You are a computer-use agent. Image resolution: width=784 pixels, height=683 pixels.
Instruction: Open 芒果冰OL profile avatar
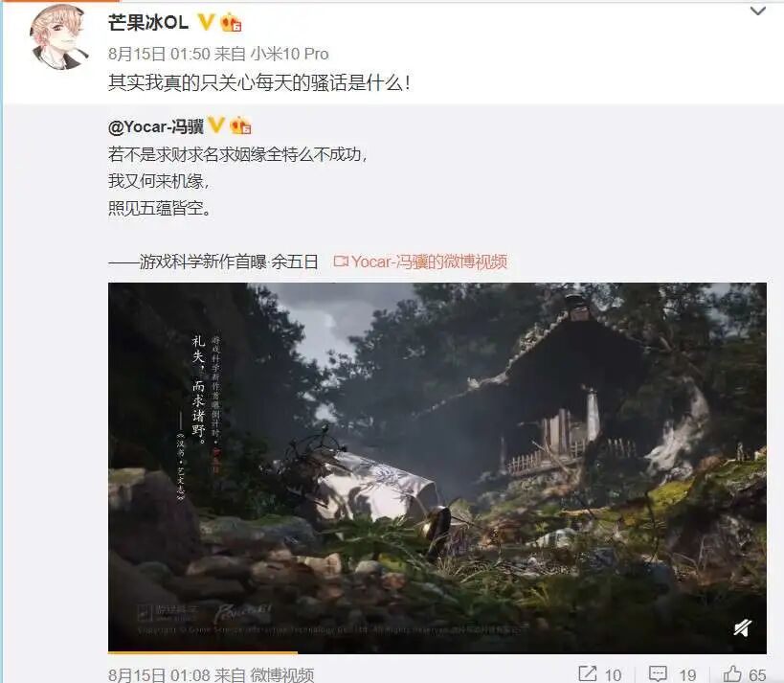tap(60, 36)
